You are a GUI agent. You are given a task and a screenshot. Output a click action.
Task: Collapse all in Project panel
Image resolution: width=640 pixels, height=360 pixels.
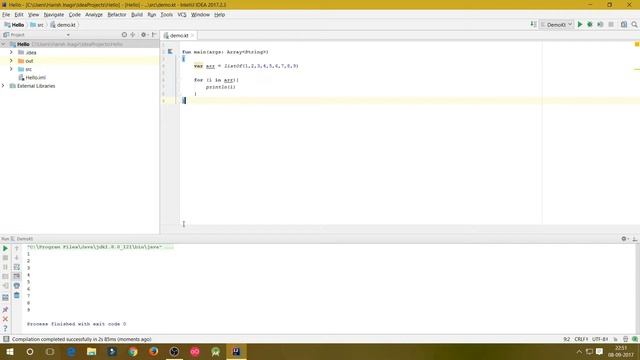pyautogui.click(x=133, y=35)
